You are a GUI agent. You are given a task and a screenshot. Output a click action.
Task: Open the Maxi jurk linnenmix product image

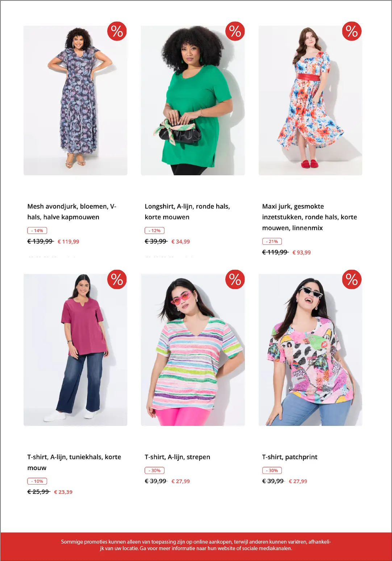tap(310, 100)
